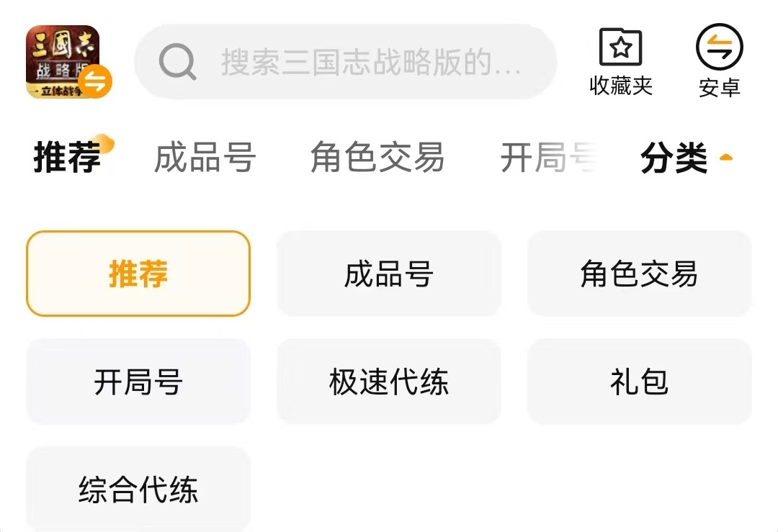Choose the 角色交易 category chip
This screenshot has height=532, width=778.
point(640,274)
